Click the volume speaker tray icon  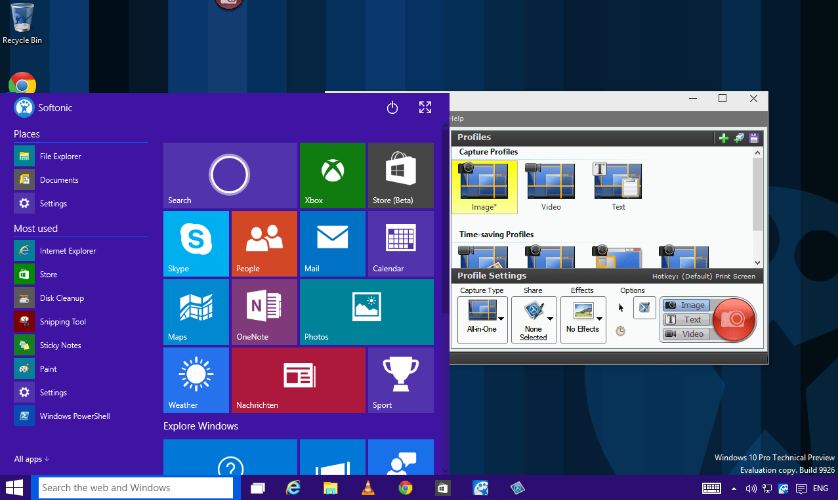[750, 488]
